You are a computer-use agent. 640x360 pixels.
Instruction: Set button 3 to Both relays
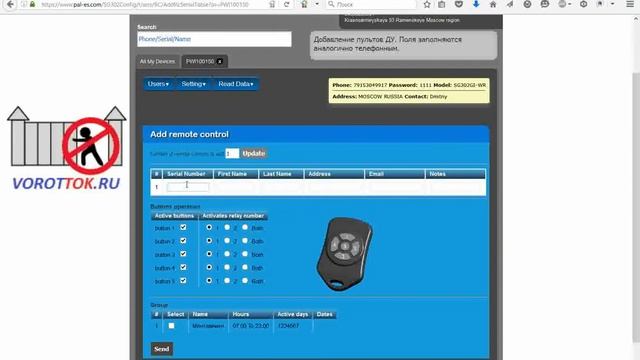[x=245, y=254]
